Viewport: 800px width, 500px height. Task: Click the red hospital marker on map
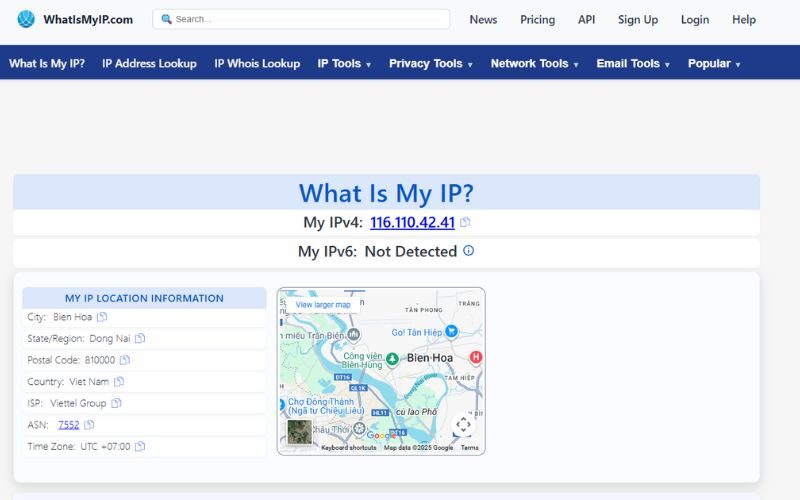[x=476, y=357]
